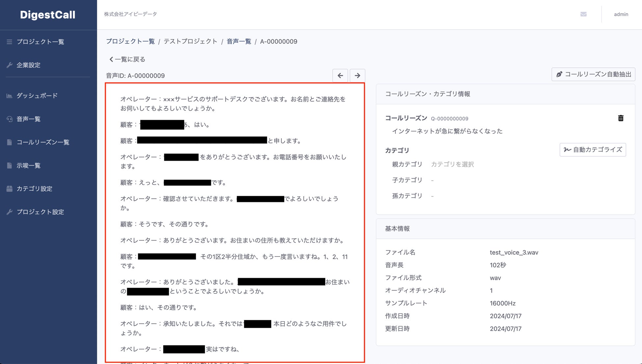Screen dimensions: 642x364
Task: Click the document icon beside 示唆一覧
Action: point(10,165)
